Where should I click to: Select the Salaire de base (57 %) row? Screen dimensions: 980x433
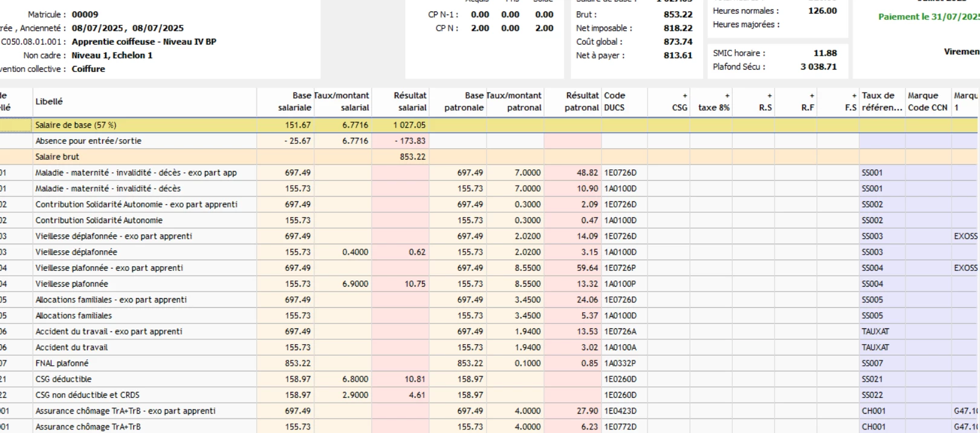tap(76, 125)
